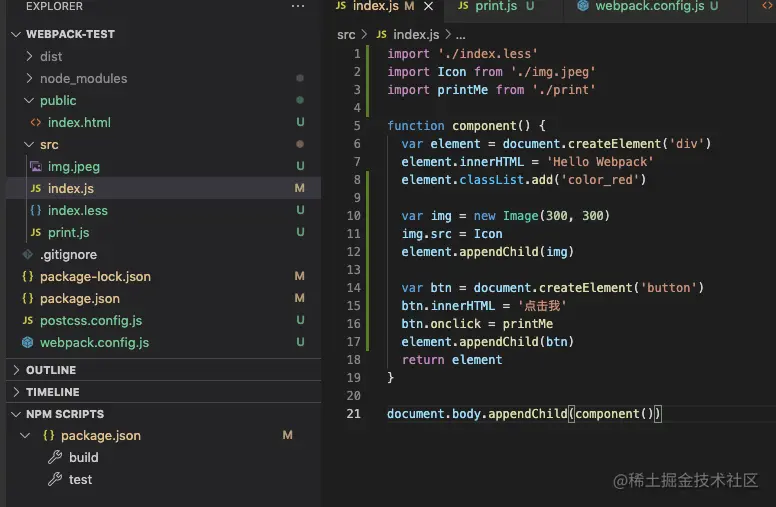
Task: Click JS icon beside postcss.config.js
Action: [x=28, y=320]
